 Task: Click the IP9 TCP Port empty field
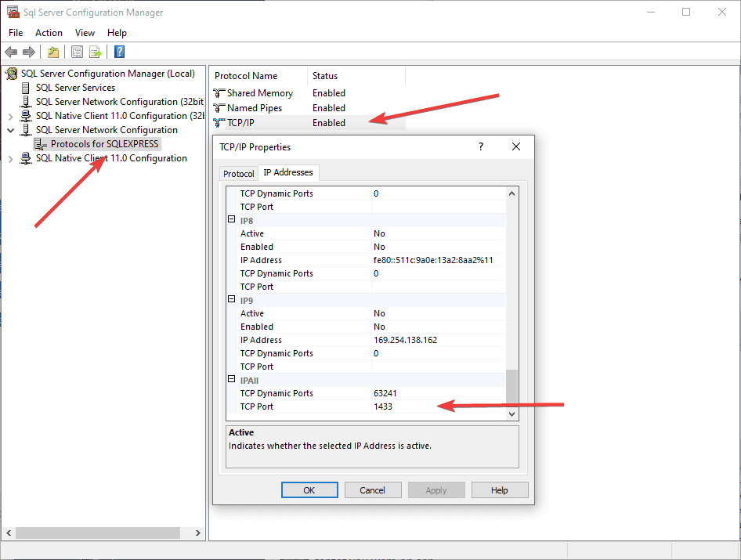438,367
